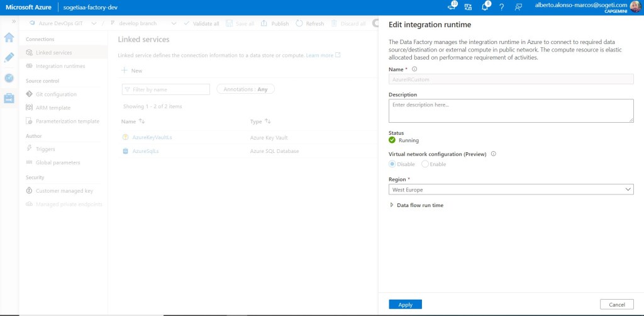Open the Manage toolbox icon
644x316 pixels.
click(9, 98)
